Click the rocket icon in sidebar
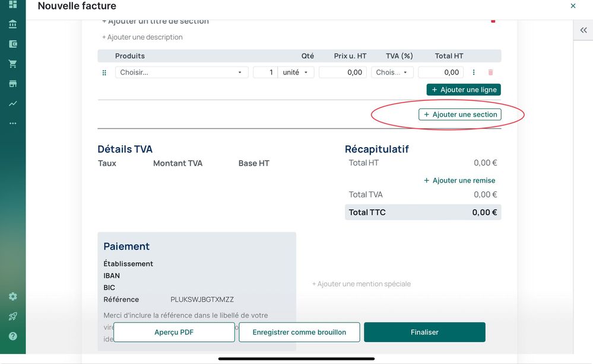 [12, 316]
